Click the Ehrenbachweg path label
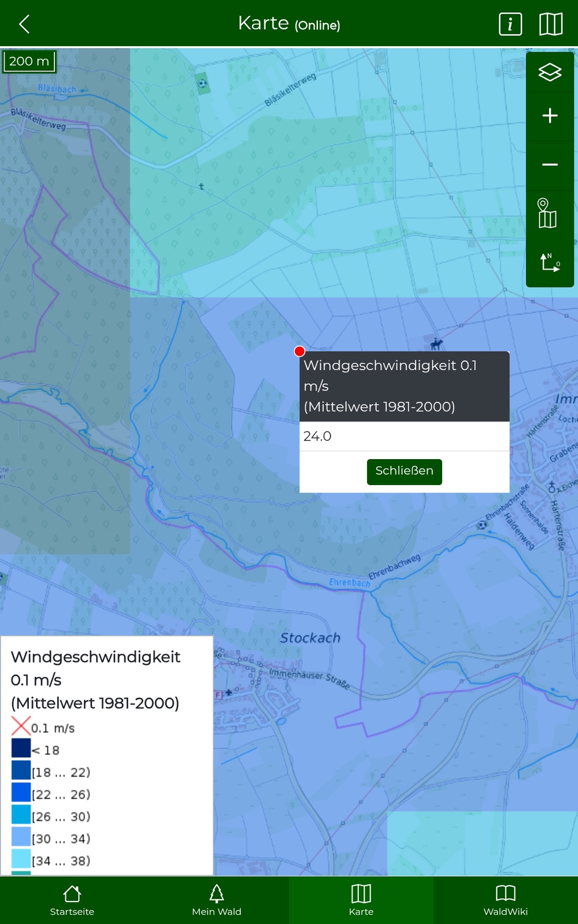This screenshot has width=578, height=924. click(x=394, y=567)
